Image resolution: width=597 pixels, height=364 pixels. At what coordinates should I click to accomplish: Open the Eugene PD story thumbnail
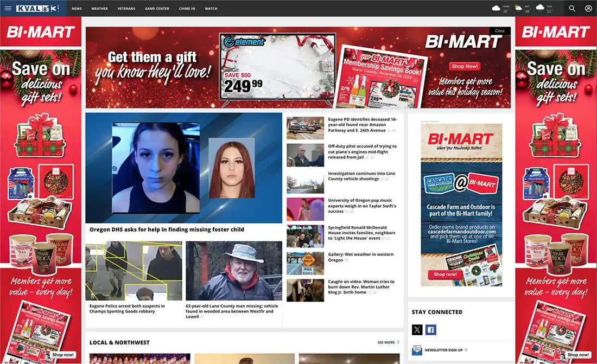[306, 129]
